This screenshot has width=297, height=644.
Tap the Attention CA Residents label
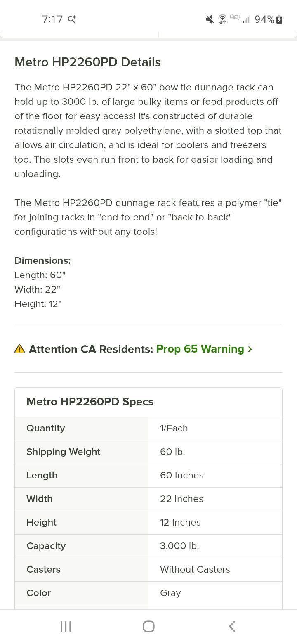point(91,349)
